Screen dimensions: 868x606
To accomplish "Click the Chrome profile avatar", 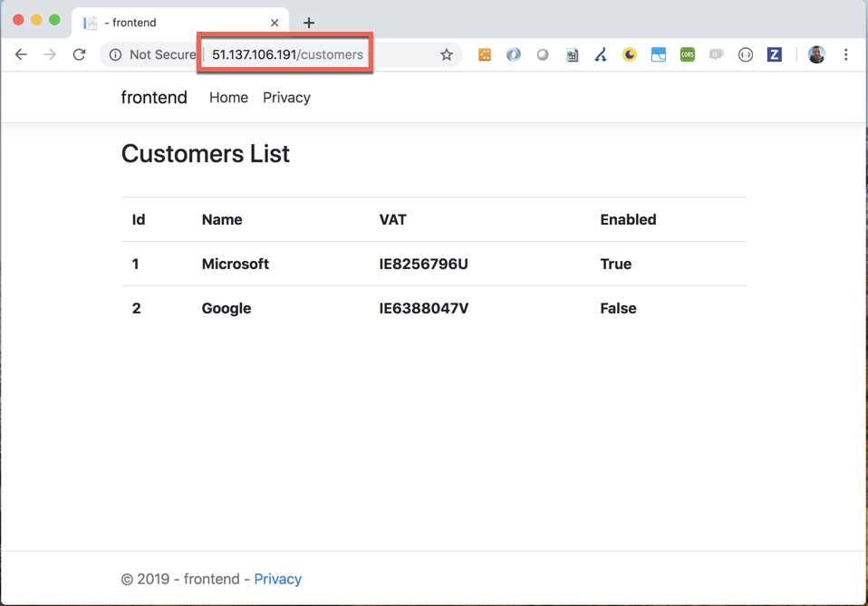I will [x=816, y=54].
